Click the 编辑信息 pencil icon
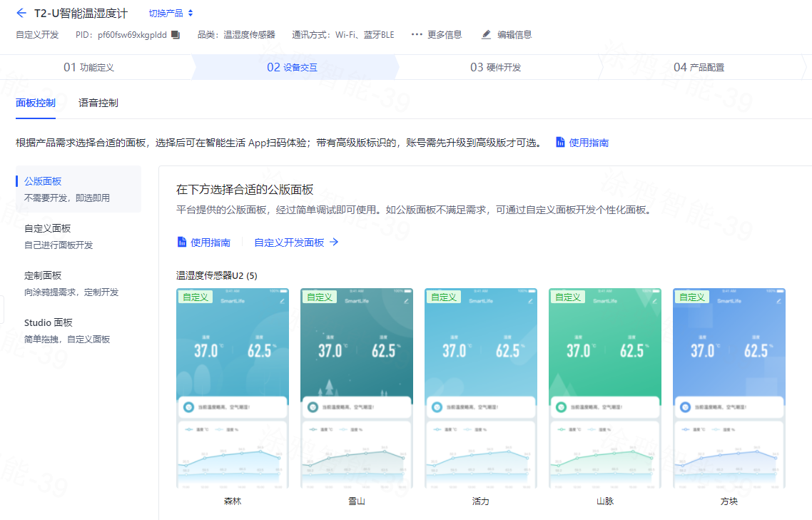Image resolution: width=812 pixels, height=520 pixels. (x=486, y=35)
